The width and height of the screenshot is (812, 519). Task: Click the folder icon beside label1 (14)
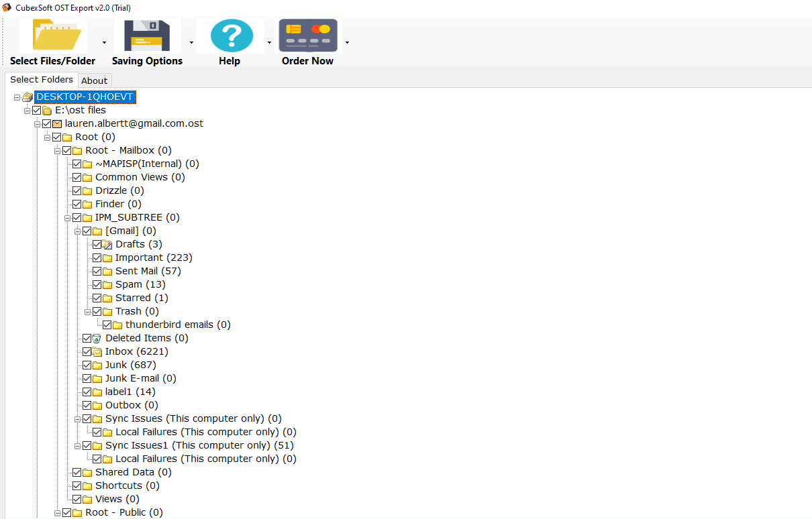[x=97, y=392]
